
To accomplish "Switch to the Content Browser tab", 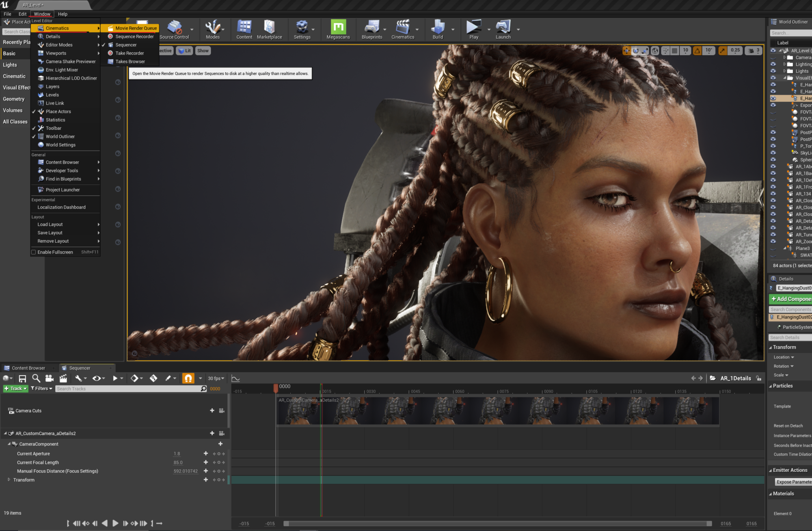I will [28, 368].
